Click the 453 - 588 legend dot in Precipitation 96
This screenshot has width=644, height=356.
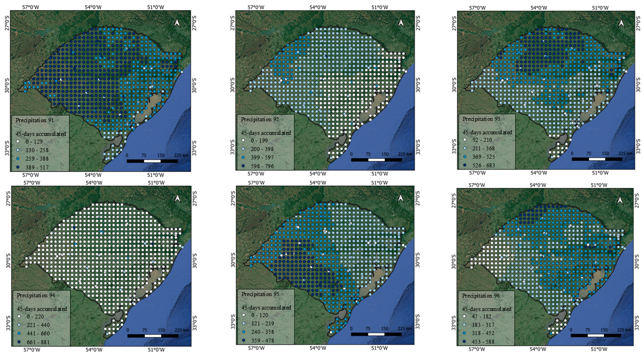(x=464, y=342)
